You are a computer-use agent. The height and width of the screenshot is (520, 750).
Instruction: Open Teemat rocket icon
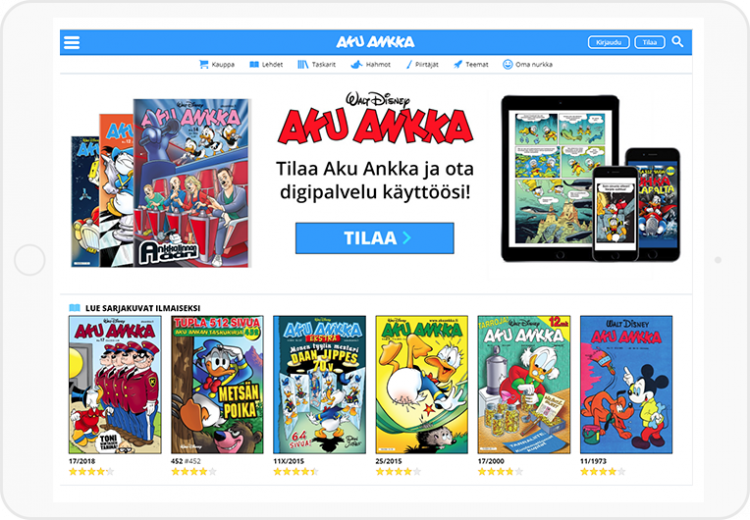458,64
